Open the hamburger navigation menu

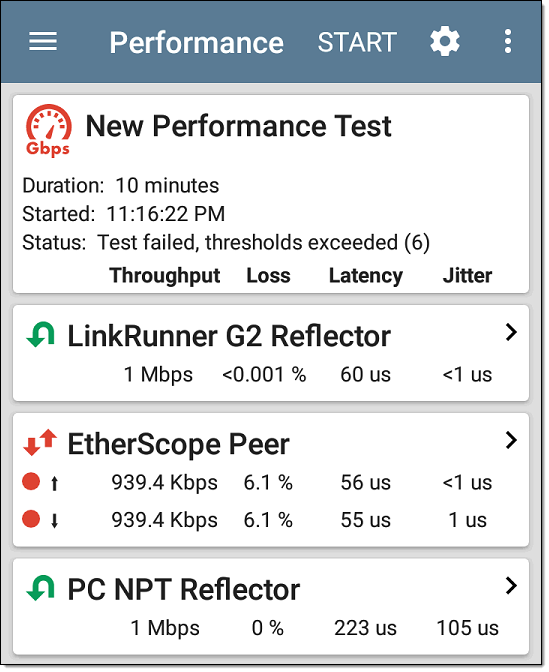pyautogui.click(x=43, y=42)
